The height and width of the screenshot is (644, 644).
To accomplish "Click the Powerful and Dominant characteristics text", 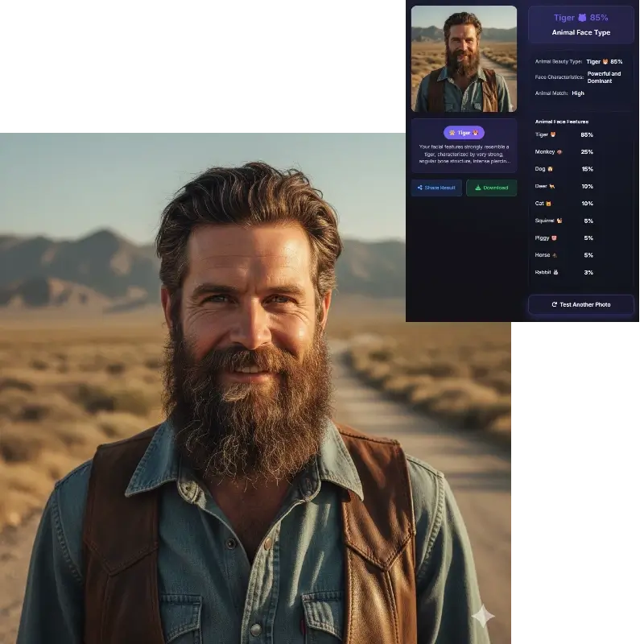I will coord(604,76).
